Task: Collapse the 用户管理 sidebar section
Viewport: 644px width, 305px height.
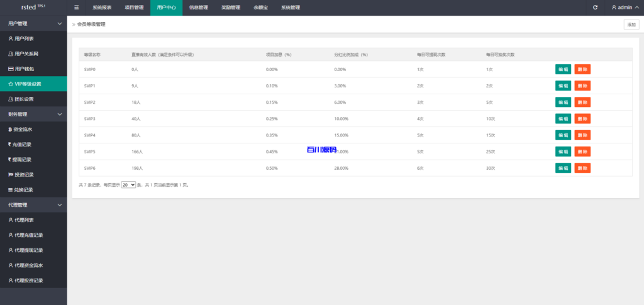Action: coord(33,23)
